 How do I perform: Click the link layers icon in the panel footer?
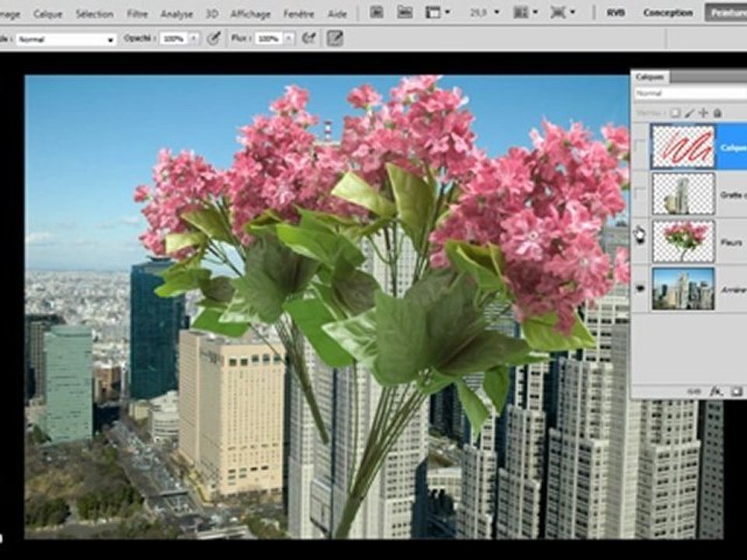pyautogui.click(x=693, y=391)
